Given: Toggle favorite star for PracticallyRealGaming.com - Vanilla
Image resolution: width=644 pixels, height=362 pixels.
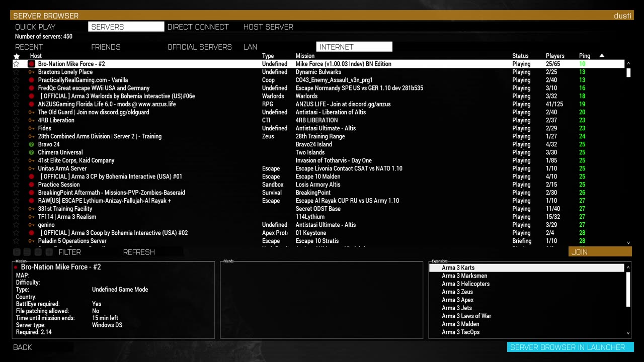Looking at the screenshot, I should (17, 80).
